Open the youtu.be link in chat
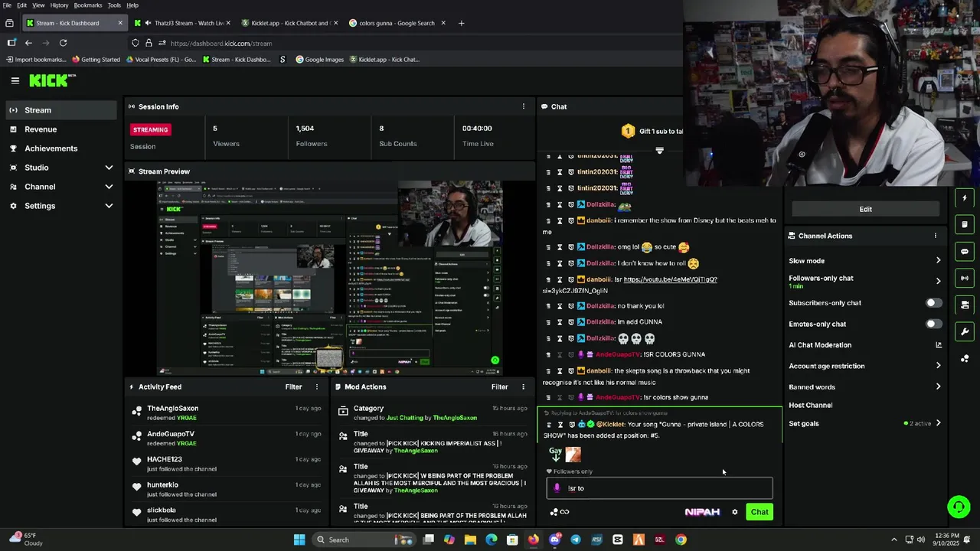Screen dimensions: 980x551 pyautogui.click(x=671, y=279)
